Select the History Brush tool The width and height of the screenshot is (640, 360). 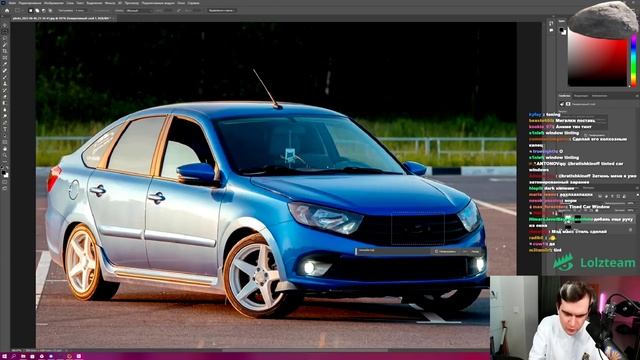[x=5, y=91]
